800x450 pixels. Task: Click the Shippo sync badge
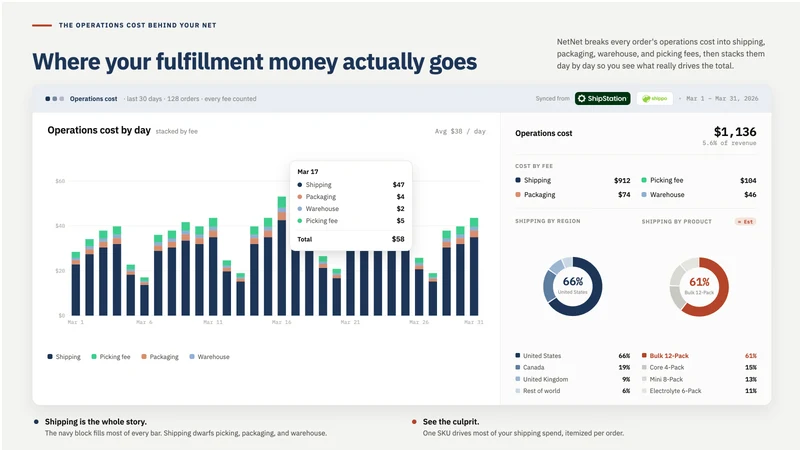(655, 98)
